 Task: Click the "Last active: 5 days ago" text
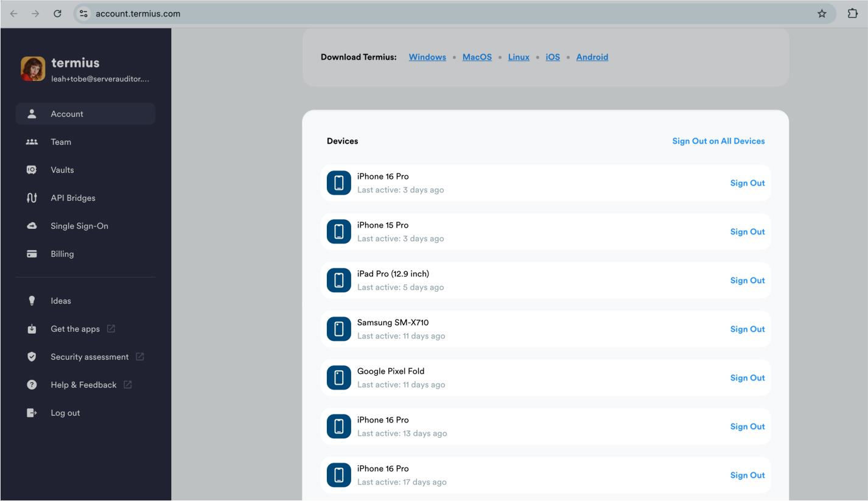coord(401,287)
